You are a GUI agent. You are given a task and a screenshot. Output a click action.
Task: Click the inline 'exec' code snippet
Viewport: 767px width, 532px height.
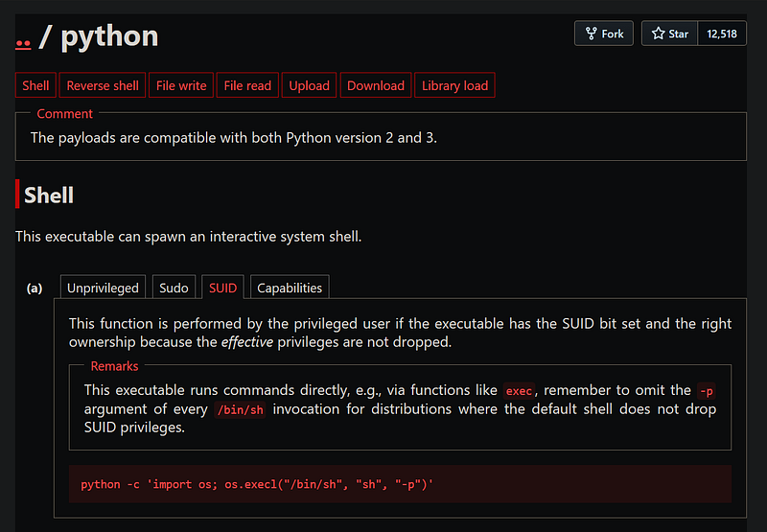520,390
